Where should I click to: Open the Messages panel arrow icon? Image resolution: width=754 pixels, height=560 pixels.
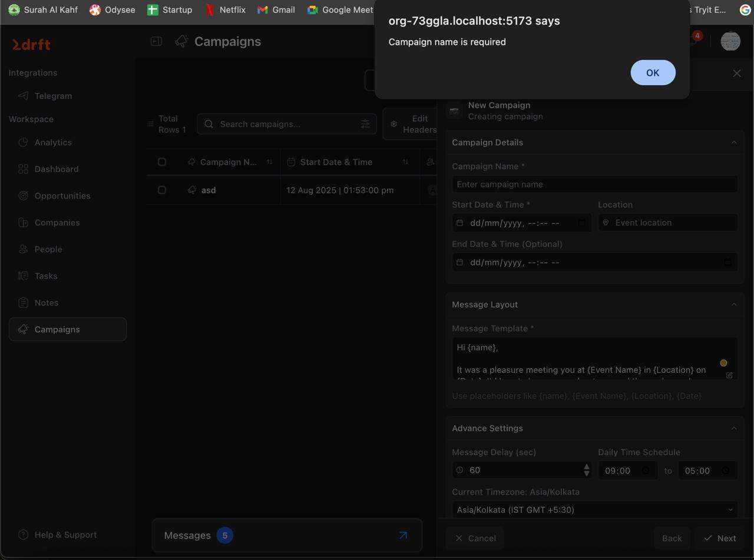click(x=403, y=535)
